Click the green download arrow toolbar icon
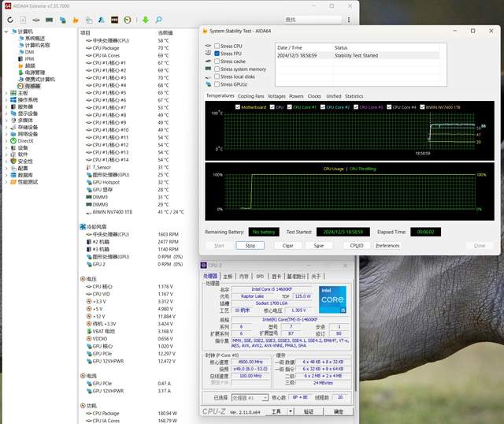Image resolution: width=504 pixels, height=424 pixels. click(x=145, y=19)
